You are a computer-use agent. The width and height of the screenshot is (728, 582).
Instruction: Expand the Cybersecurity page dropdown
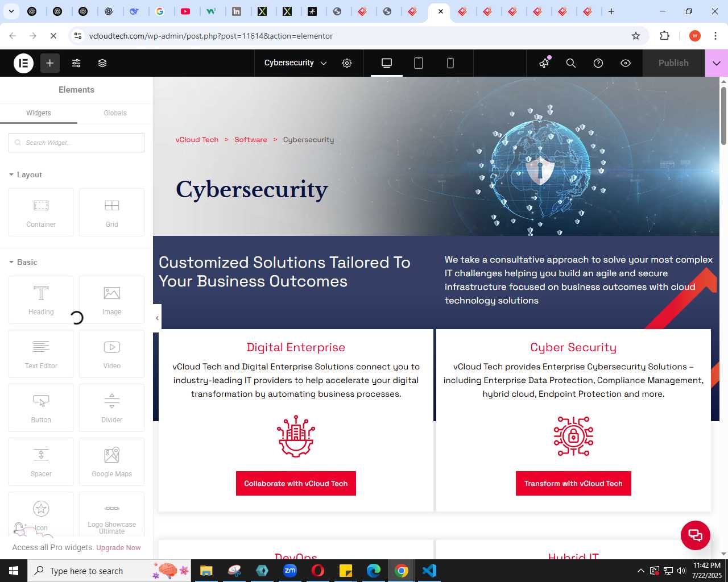[x=296, y=63]
